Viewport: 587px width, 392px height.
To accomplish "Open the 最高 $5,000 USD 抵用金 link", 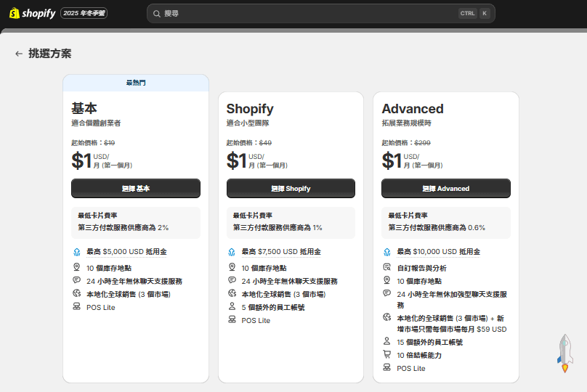I will pos(126,252).
